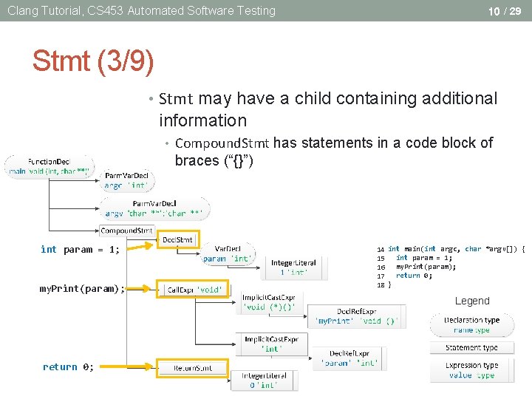
Task: Click the code label 'return 0;'
Action: pos(68,366)
